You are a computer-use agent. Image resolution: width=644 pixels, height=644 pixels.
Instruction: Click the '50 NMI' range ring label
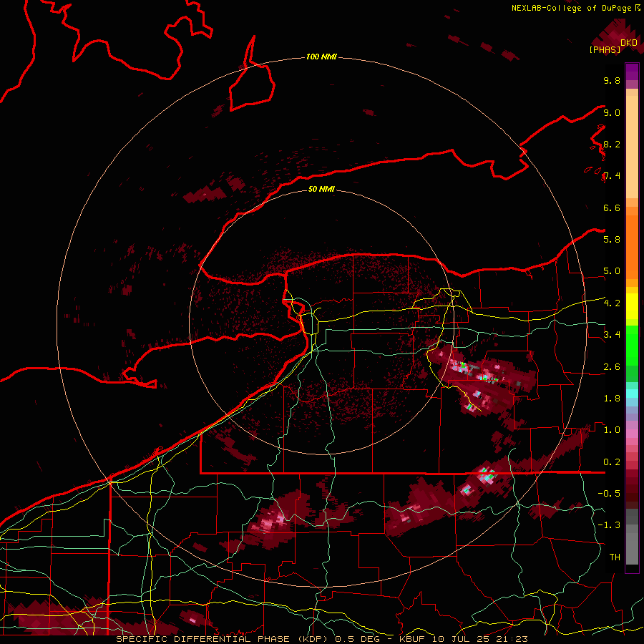321,189
